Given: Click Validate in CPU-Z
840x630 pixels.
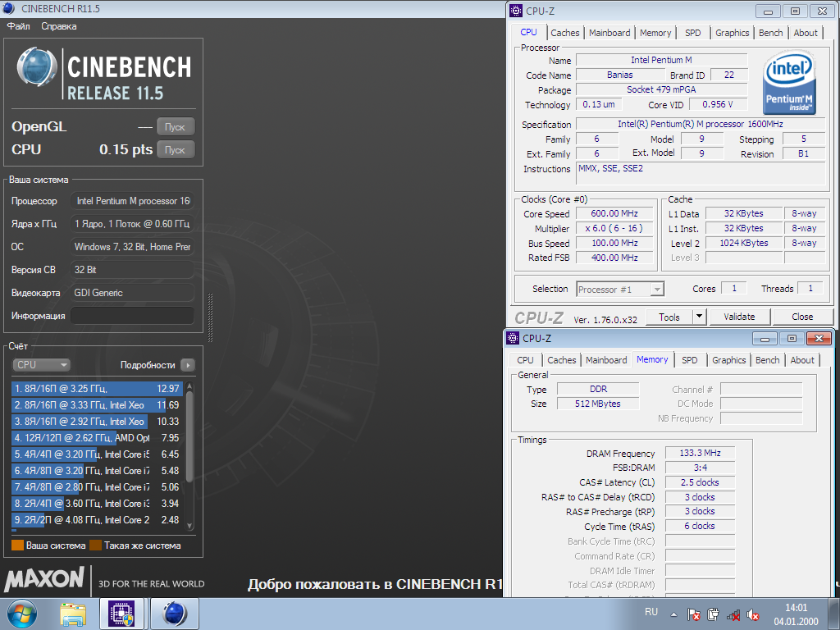Looking at the screenshot, I should point(739,317).
